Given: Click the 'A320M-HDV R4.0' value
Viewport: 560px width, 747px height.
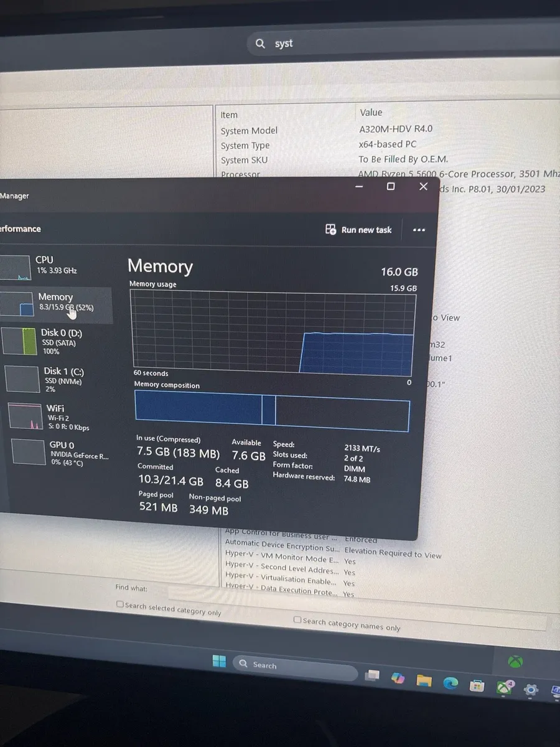Looking at the screenshot, I should pos(396,129).
